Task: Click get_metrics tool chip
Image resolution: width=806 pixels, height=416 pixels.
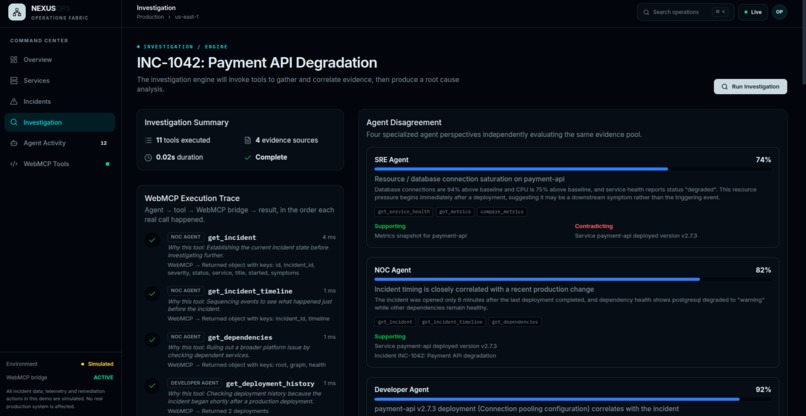Action: point(454,212)
